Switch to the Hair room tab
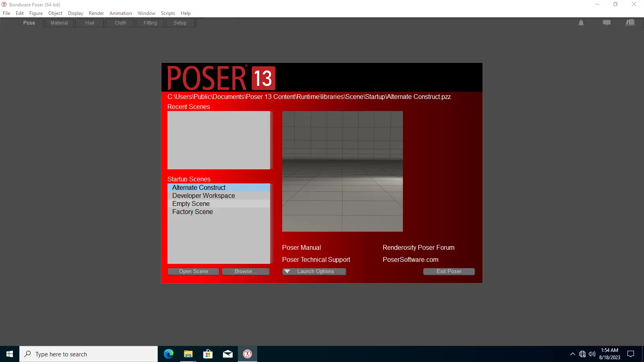The height and width of the screenshot is (362, 644). click(90, 23)
